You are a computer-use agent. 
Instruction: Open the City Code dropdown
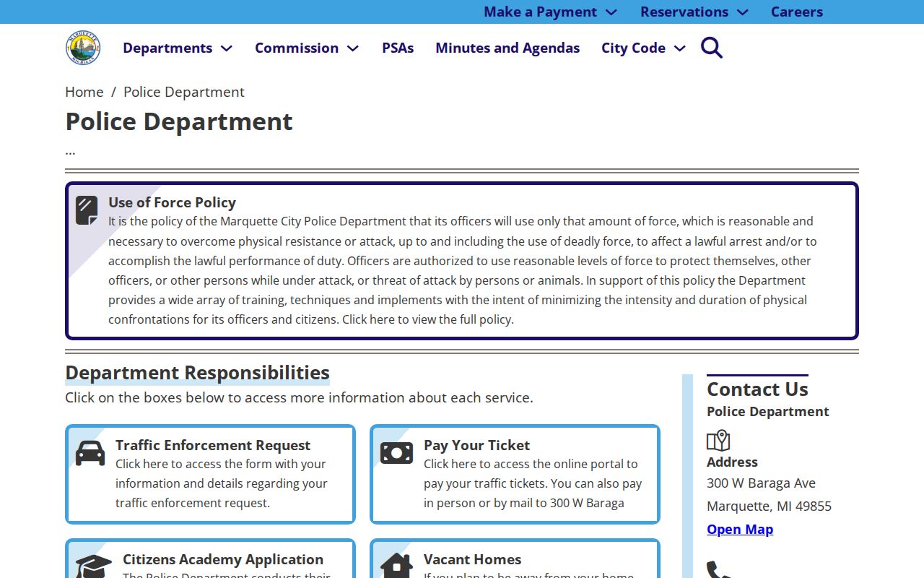(x=643, y=48)
